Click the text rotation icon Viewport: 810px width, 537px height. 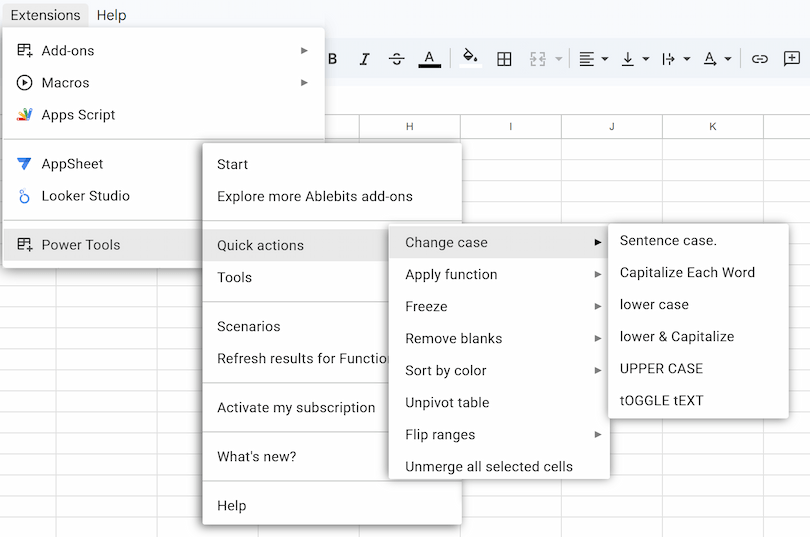tap(710, 59)
